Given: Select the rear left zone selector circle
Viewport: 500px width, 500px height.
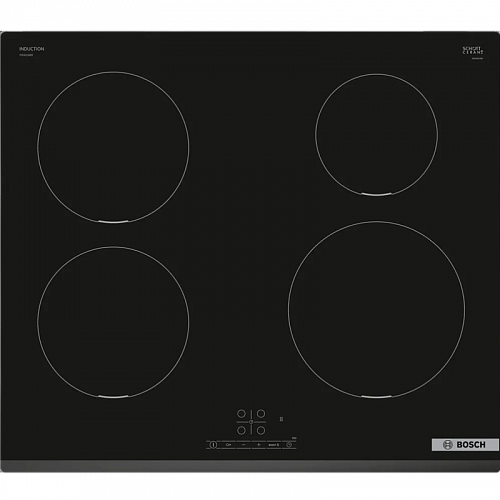Looking at the screenshot, I should 241,414.
